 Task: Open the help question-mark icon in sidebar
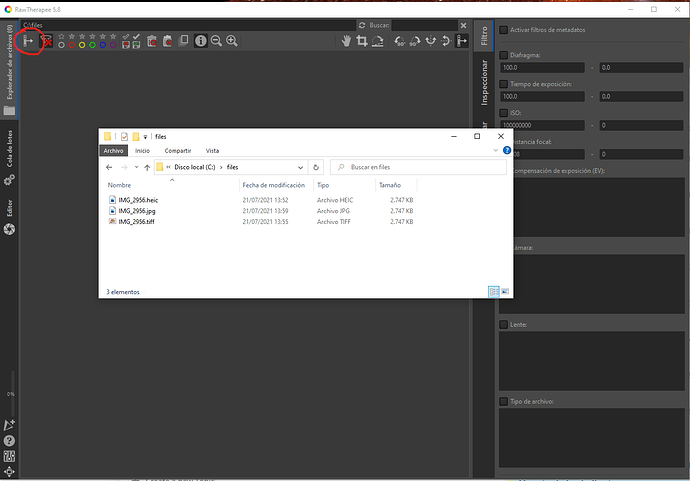9,440
